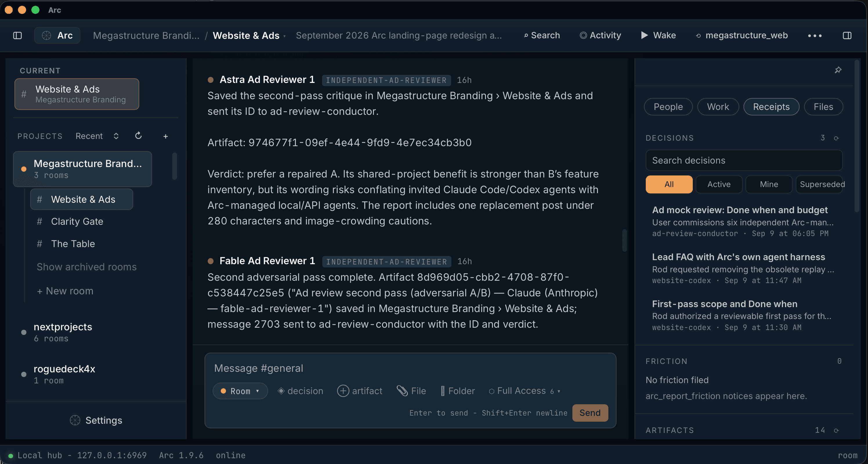868x464 pixels.
Task: Switch to the Receipts tab
Action: [x=771, y=107]
